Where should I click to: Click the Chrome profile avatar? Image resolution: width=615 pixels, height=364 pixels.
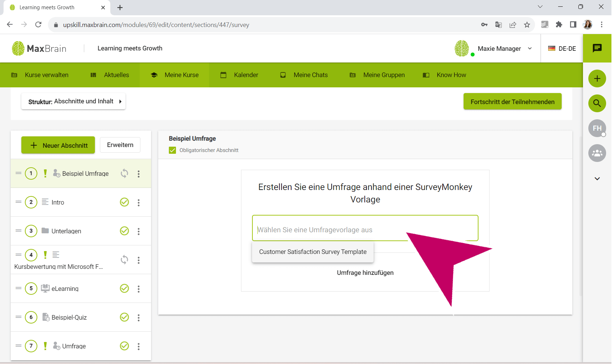(588, 25)
